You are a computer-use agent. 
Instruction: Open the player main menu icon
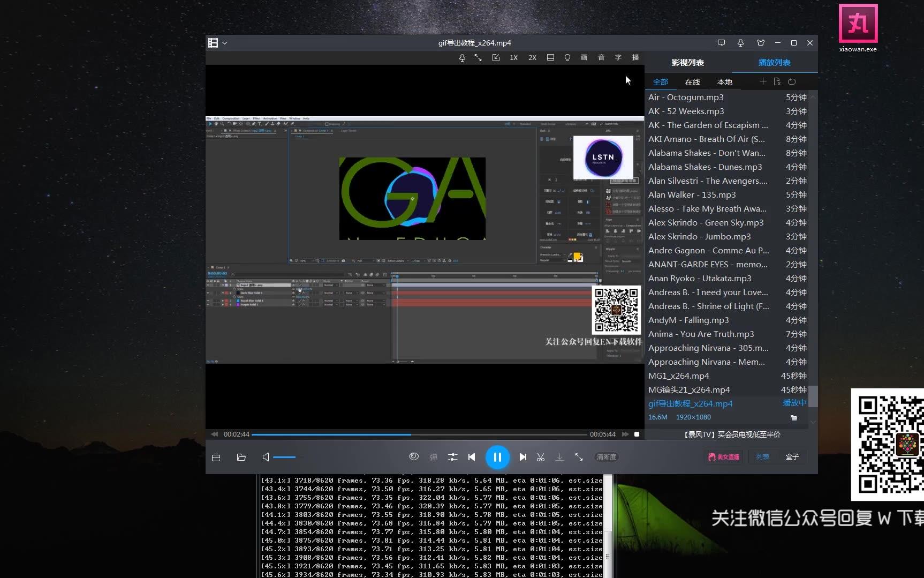coord(213,43)
